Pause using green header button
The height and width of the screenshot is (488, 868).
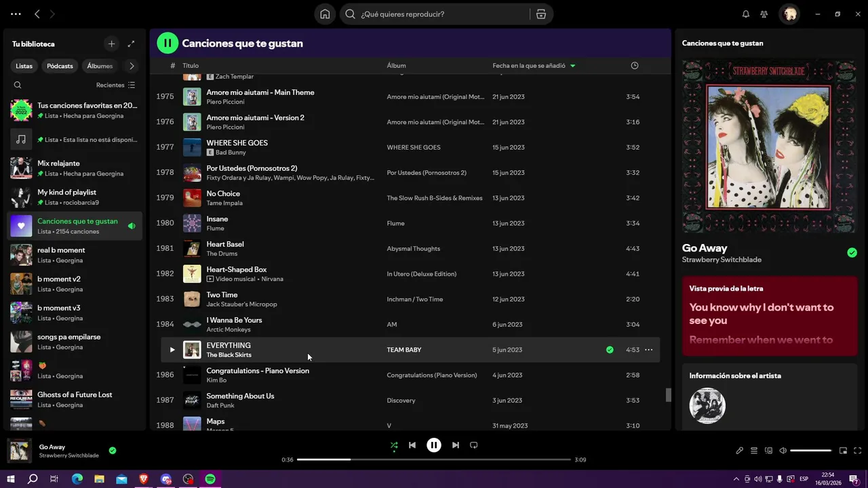pyautogui.click(x=167, y=43)
